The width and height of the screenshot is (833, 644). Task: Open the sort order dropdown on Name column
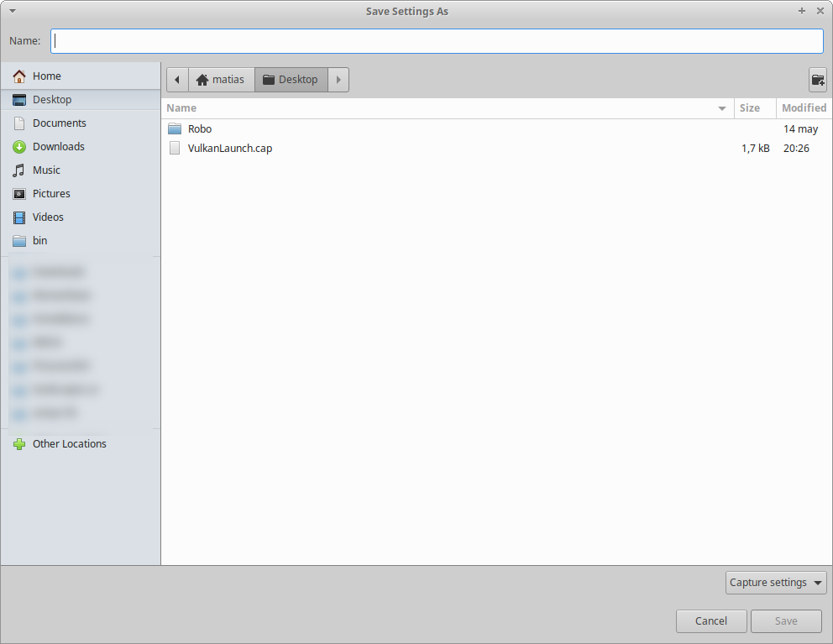[721, 107]
